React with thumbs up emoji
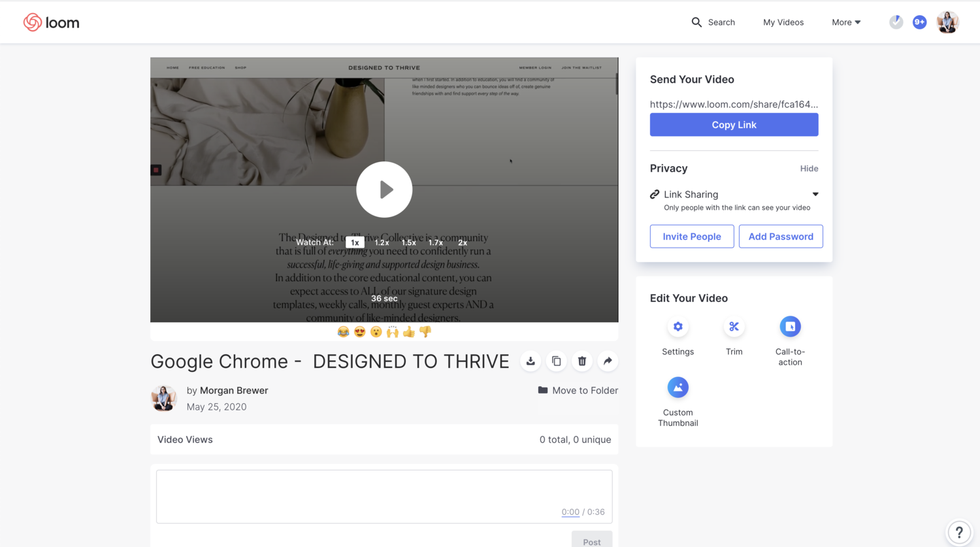Screen dimensions: 980x547 [x=409, y=332]
